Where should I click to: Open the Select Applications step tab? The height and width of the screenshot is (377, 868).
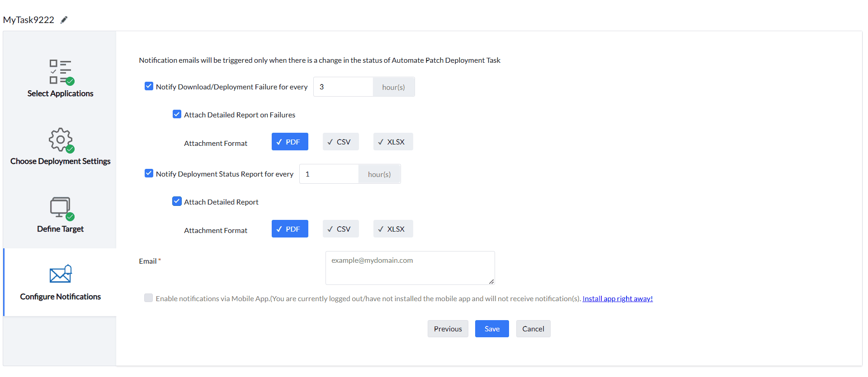pyautogui.click(x=60, y=93)
